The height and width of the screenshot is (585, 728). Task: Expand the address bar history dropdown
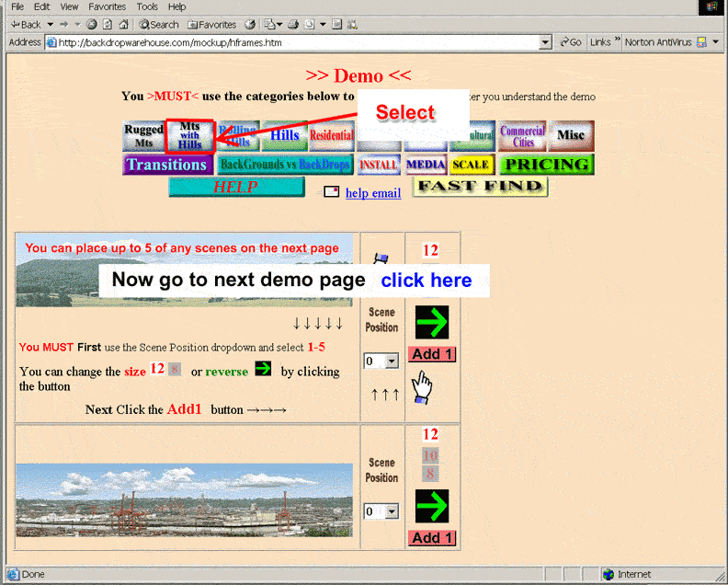point(545,42)
